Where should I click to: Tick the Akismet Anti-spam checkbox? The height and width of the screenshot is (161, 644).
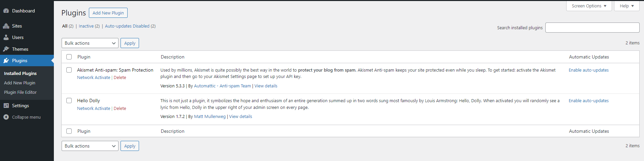69,70
